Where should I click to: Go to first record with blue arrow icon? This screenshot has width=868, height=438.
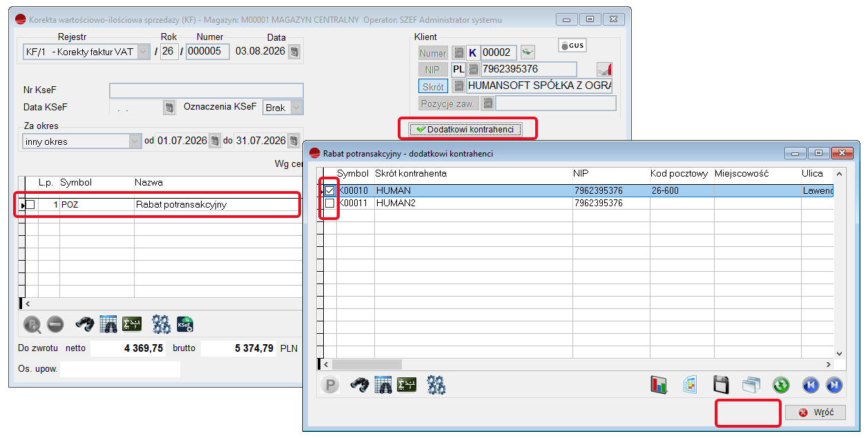pyautogui.click(x=810, y=385)
